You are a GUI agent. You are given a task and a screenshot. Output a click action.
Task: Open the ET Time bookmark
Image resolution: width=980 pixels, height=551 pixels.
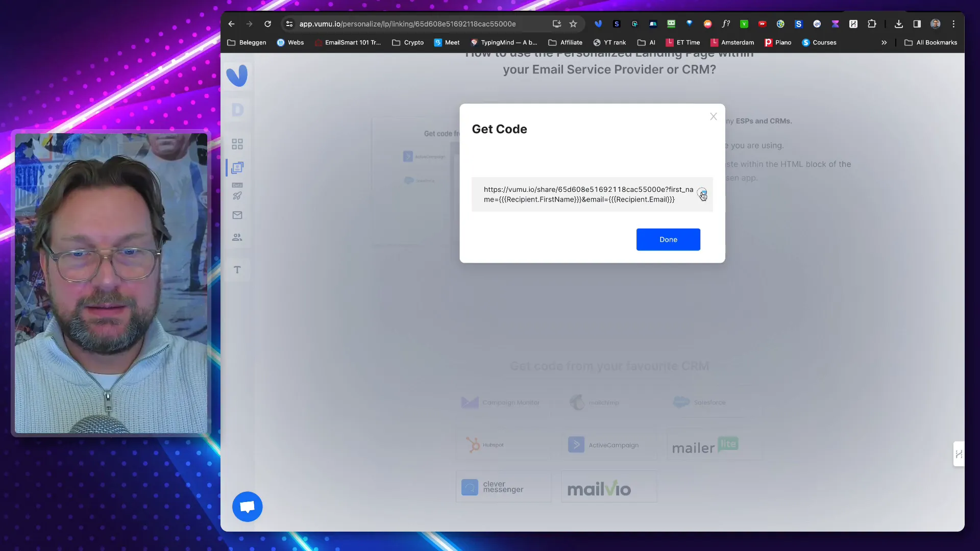pyautogui.click(x=683, y=42)
